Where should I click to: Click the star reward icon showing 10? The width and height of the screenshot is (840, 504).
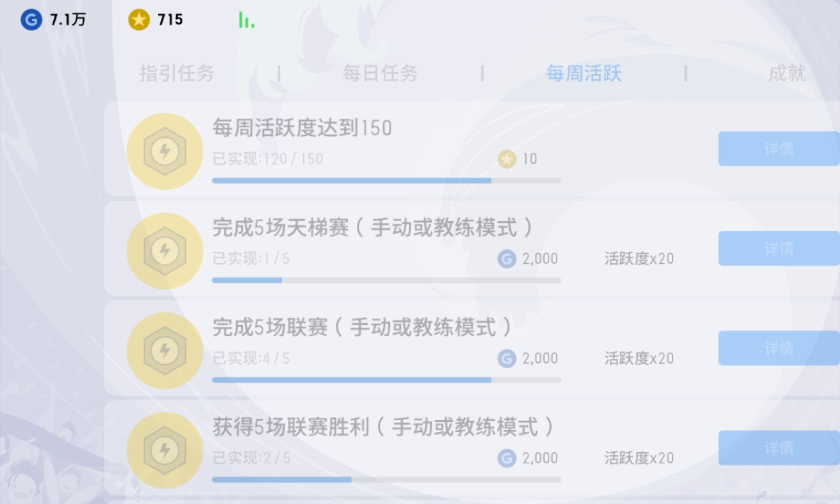click(507, 159)
